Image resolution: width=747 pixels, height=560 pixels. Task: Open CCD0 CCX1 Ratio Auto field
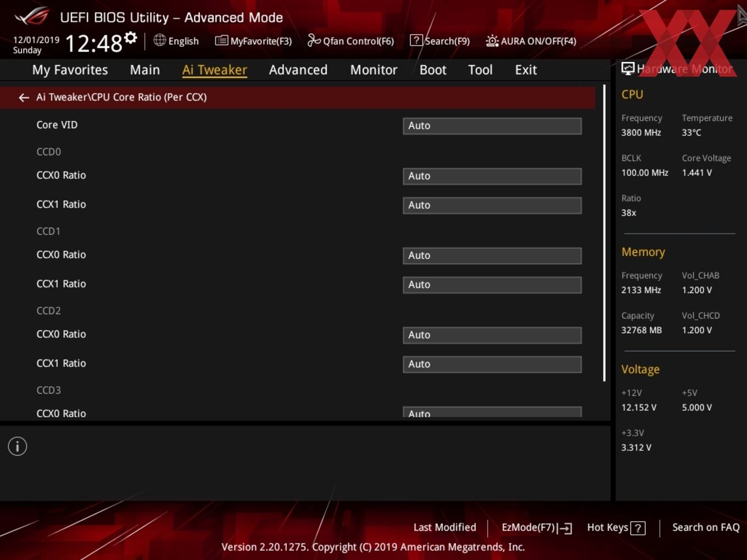(492, 205)
